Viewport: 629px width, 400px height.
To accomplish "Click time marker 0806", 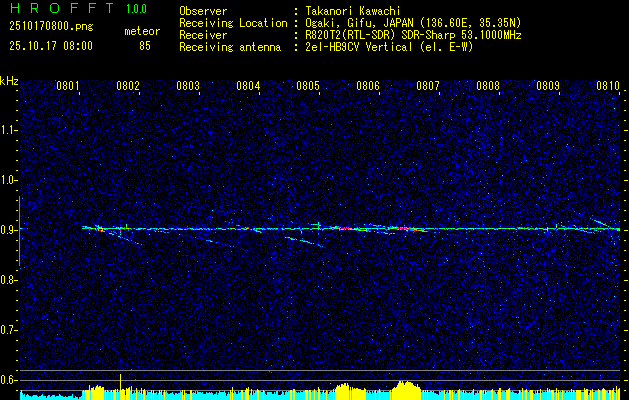I will 368,86.
